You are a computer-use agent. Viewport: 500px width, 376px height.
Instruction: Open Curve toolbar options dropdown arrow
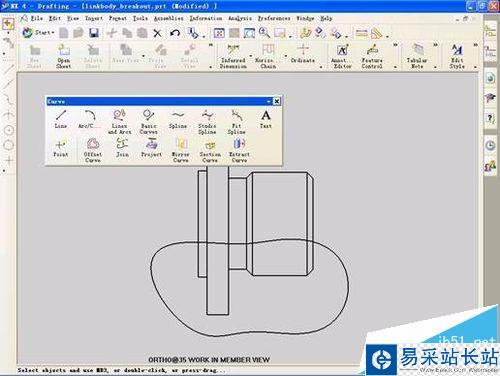click(269, 101)
